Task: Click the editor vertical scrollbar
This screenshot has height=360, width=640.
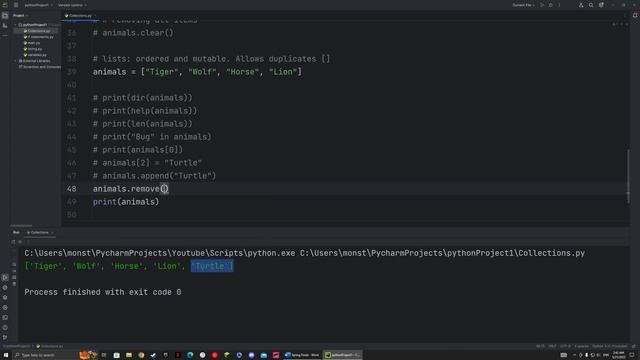Action: 628,177
